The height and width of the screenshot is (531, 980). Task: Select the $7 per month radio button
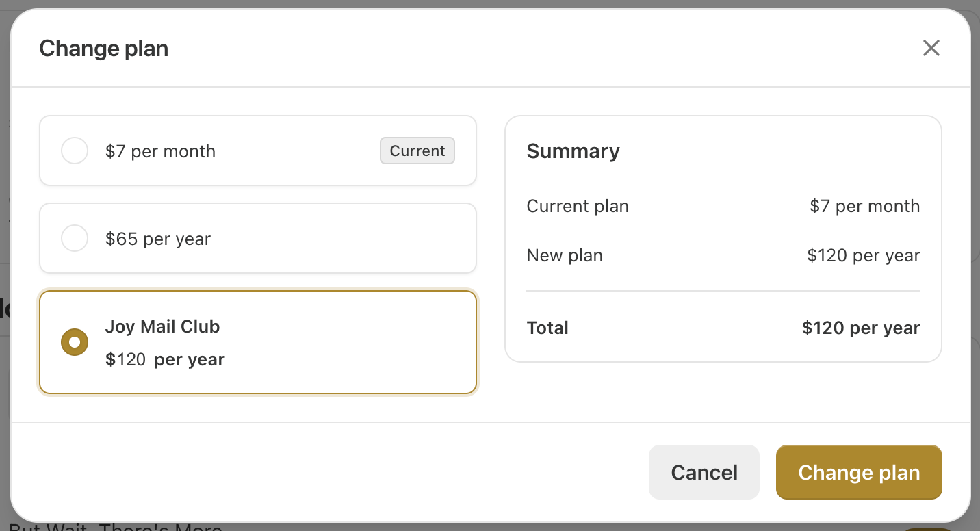[75, 151]
